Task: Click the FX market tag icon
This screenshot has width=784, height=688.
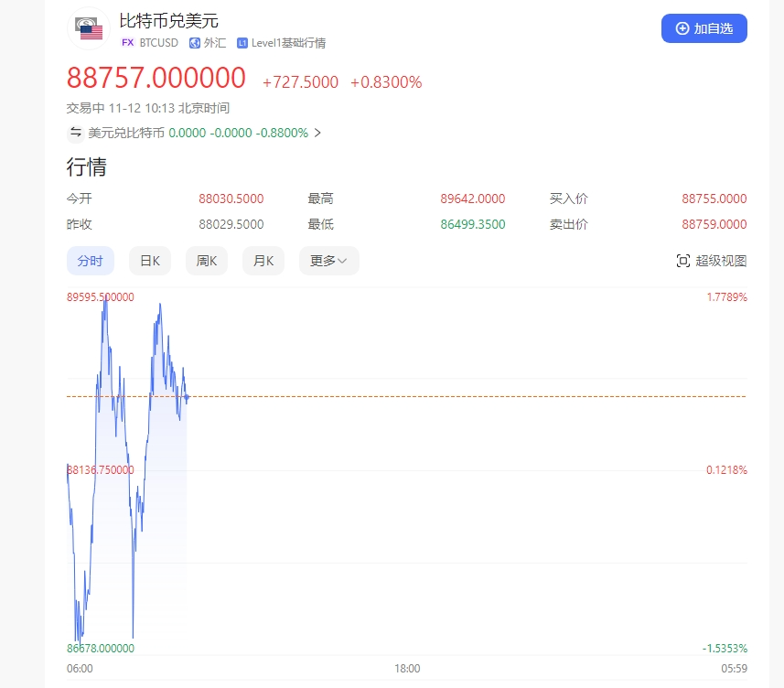Action: click(127, 43)
